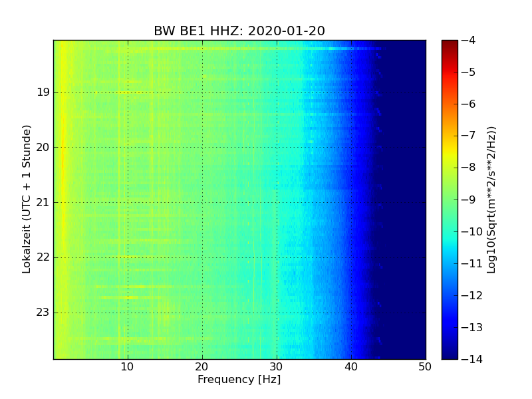Image resolution: width=532 pixels, height=399 pixels.
Task: Click the colorbar tick label −11
Action: tap(472, 263)
